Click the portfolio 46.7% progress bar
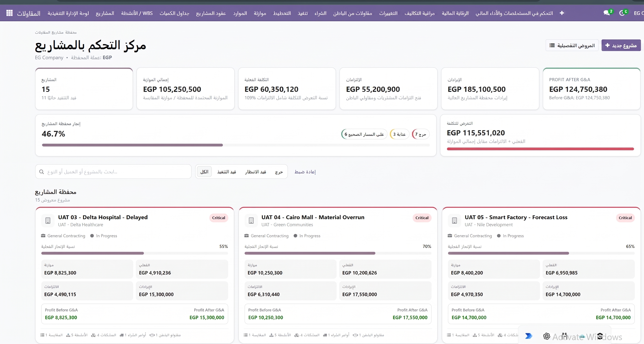Viewport: 644px width, 344px height. point(236,145)
